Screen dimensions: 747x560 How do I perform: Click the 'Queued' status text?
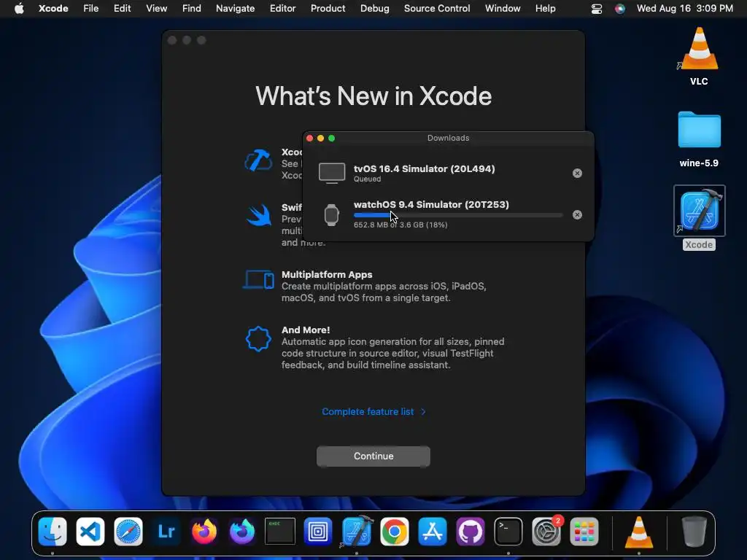click(x=367, y=179)
